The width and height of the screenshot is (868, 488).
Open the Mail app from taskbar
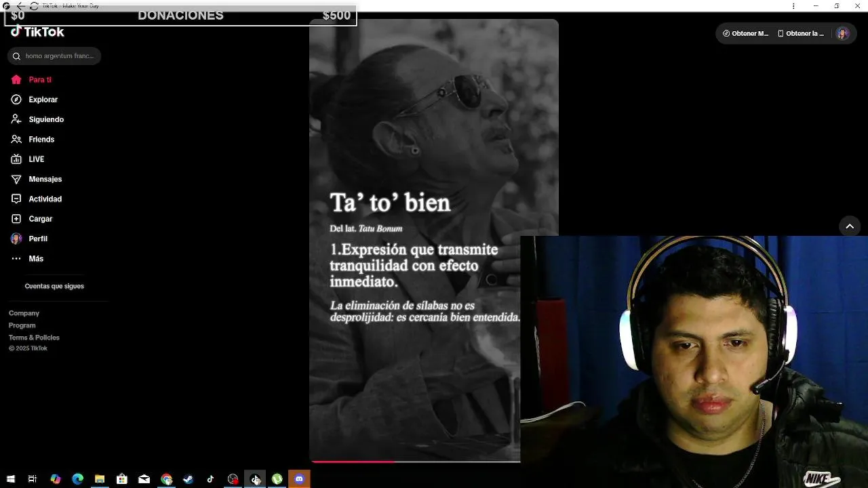click(144, 479)
